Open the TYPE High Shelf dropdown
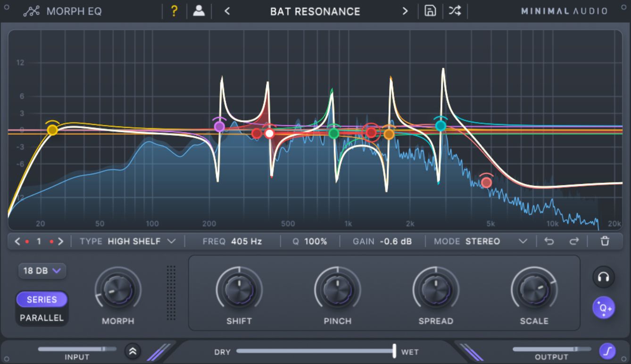The width and height of the screenshot is (631, 364). pyautogui.click(x=127, y=241)
